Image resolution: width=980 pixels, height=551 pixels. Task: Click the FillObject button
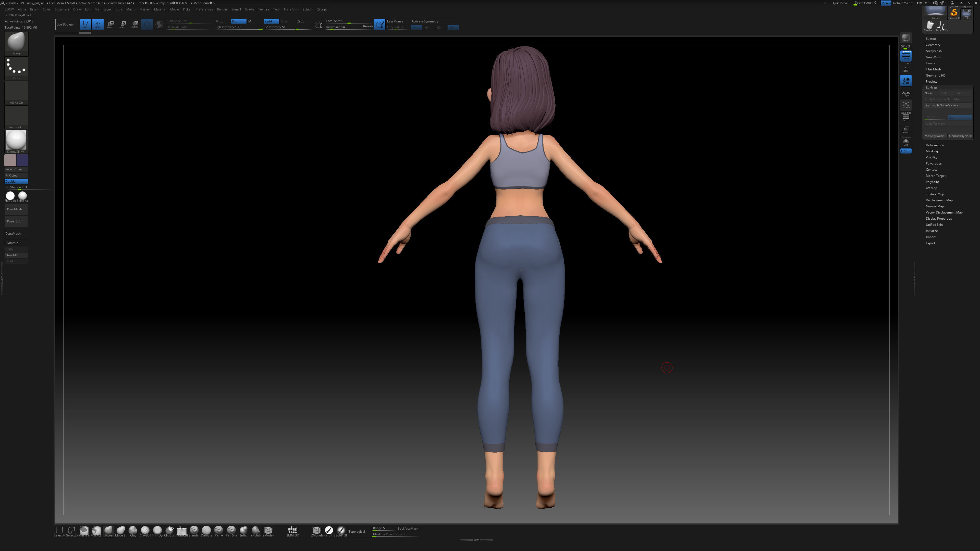click(x=16, y=175)
